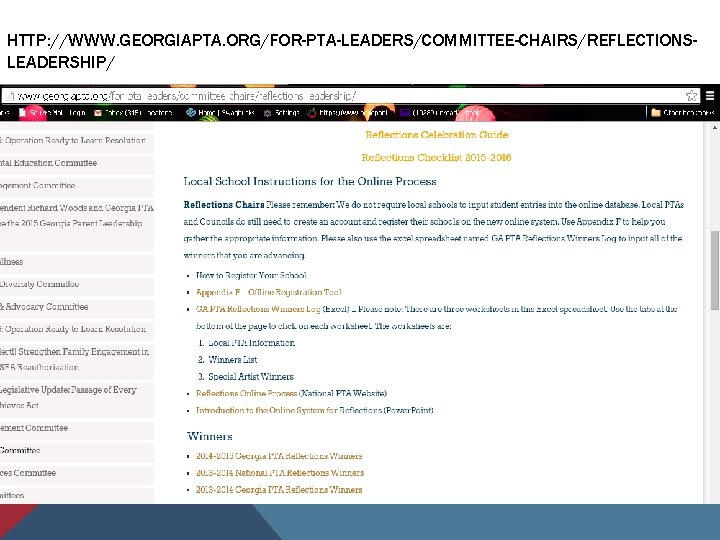Select Strengthen Family Engagement sidebar item

click(76, 360)
